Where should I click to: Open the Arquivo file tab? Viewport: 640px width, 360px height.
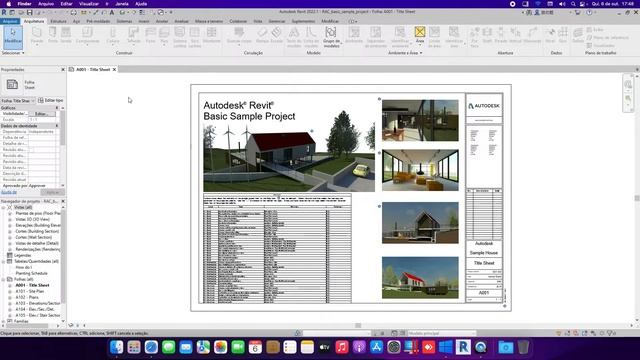click(10, 21)
